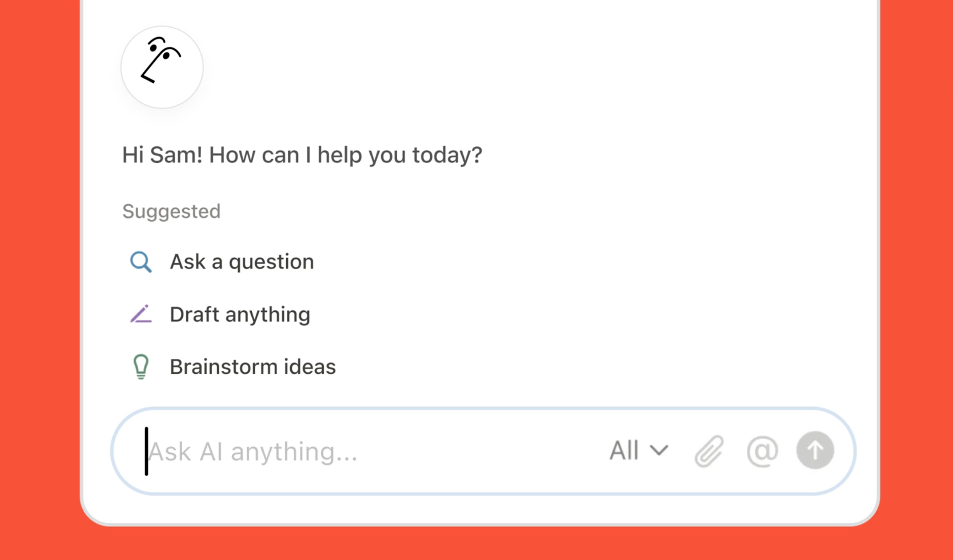Click the magnifying glass icon beside Ask a question

[x=141, y=262]
